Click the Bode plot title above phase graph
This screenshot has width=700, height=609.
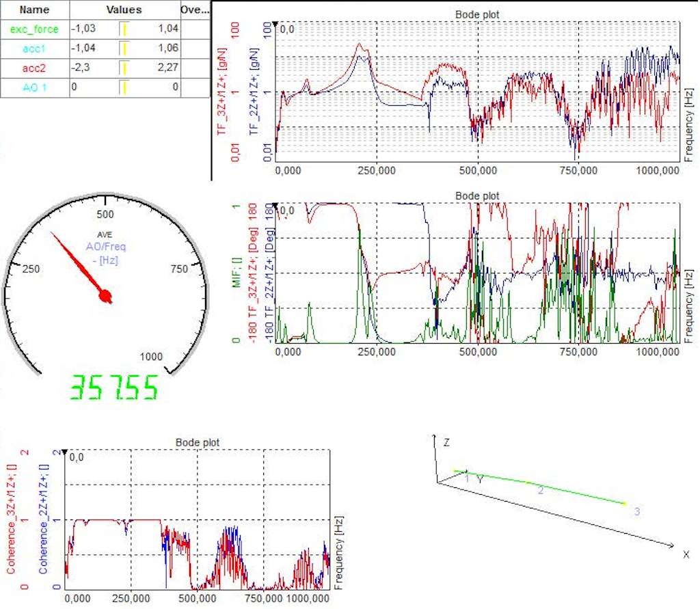tap(476, 195)
